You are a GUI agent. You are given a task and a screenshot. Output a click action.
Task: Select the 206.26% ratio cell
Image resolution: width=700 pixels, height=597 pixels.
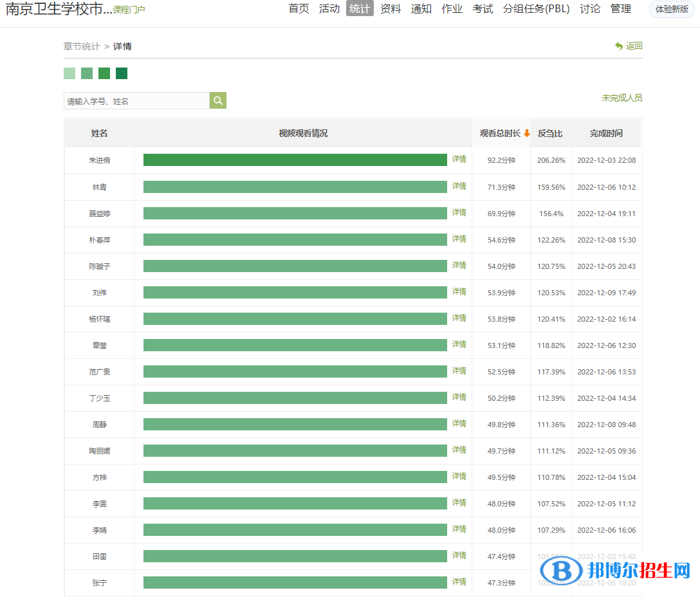coord(551,160)
